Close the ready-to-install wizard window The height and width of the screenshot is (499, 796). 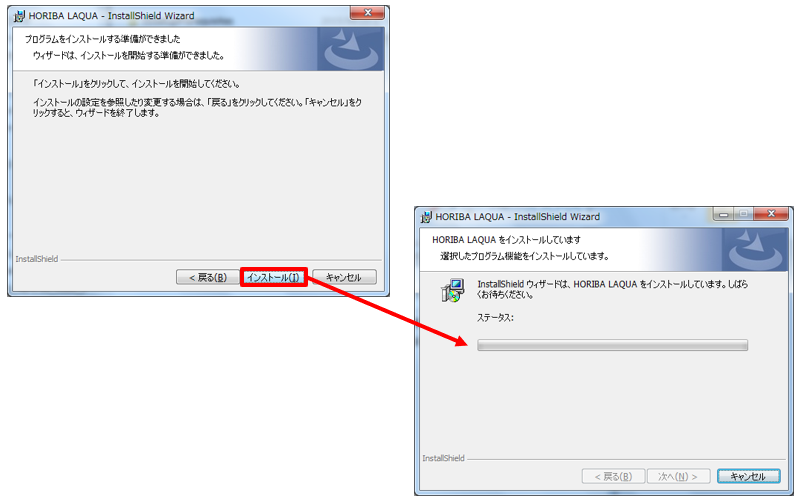pos(368,13)
